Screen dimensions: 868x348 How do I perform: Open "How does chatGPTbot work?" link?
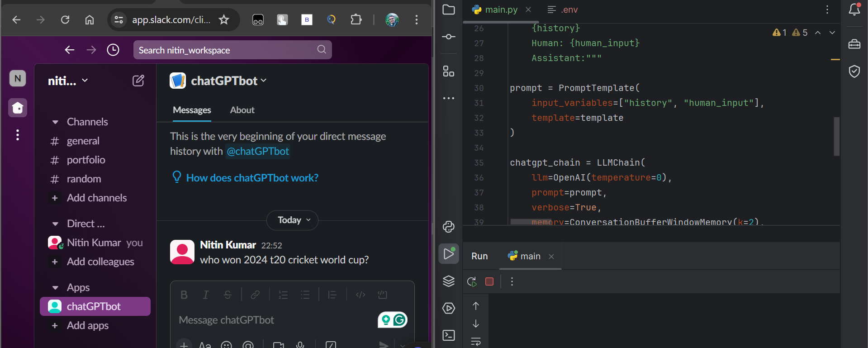click(x=252, y=178)
